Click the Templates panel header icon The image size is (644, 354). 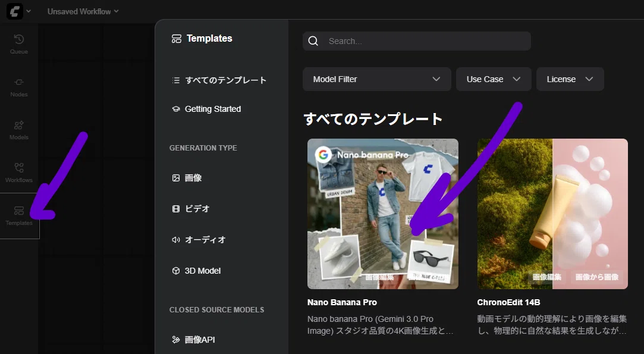177,39
